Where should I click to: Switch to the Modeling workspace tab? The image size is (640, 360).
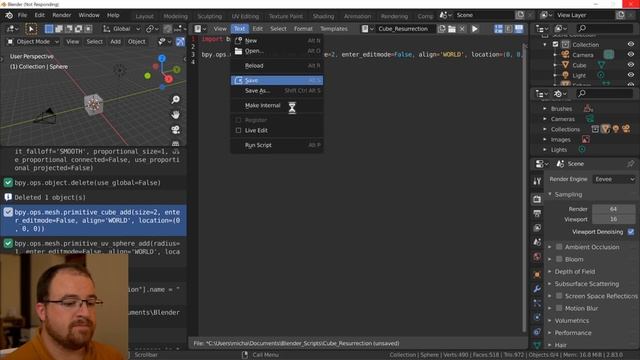click(176, 16)
